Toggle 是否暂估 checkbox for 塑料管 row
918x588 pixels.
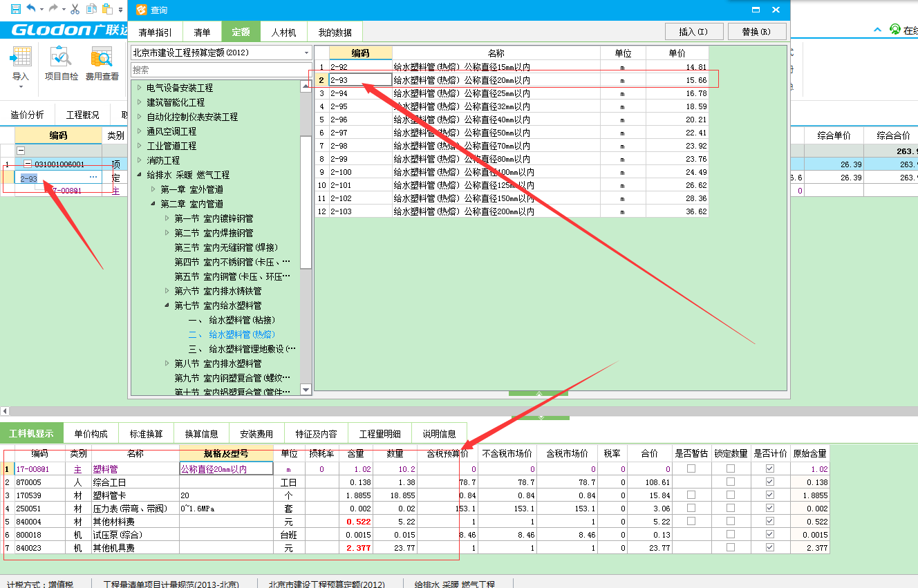pos(691,469)
